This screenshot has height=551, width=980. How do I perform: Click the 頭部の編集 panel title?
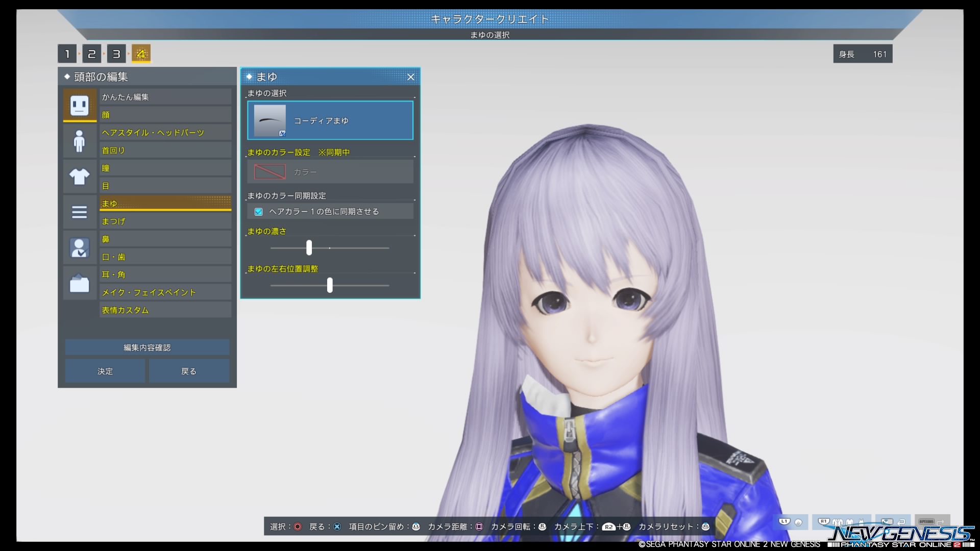pos(101,77)
